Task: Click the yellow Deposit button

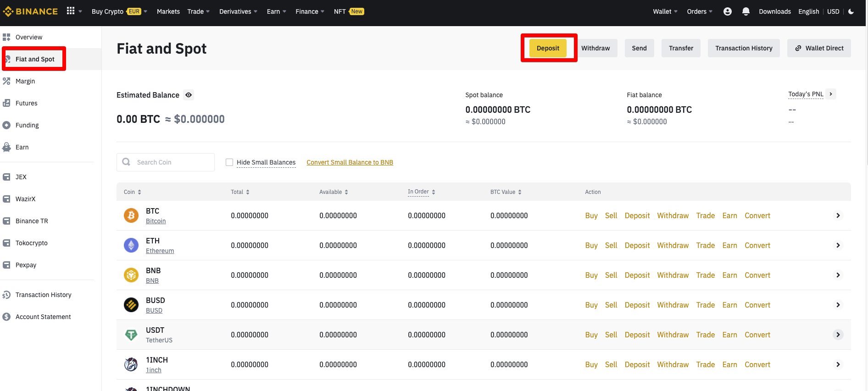Action: click(548, 48)
